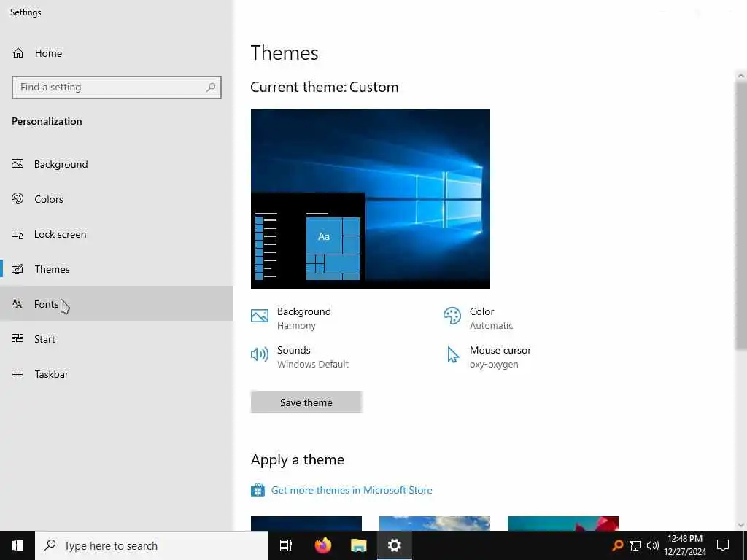Click the Background picture icon in sidebar
This screenshot has width=747, height=560.
18,164
